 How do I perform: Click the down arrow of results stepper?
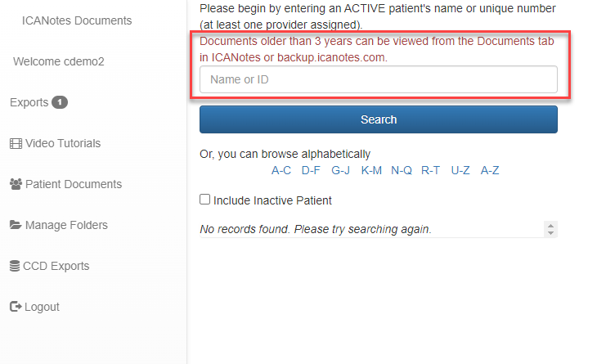(551, 233)
